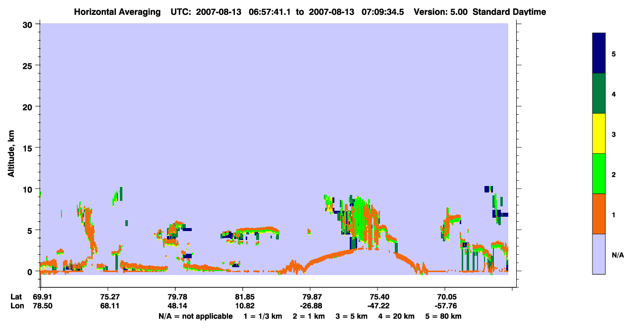Click the altitude tick label '15'
Viewport: 644px width, 330px height.
click(29, 148)
